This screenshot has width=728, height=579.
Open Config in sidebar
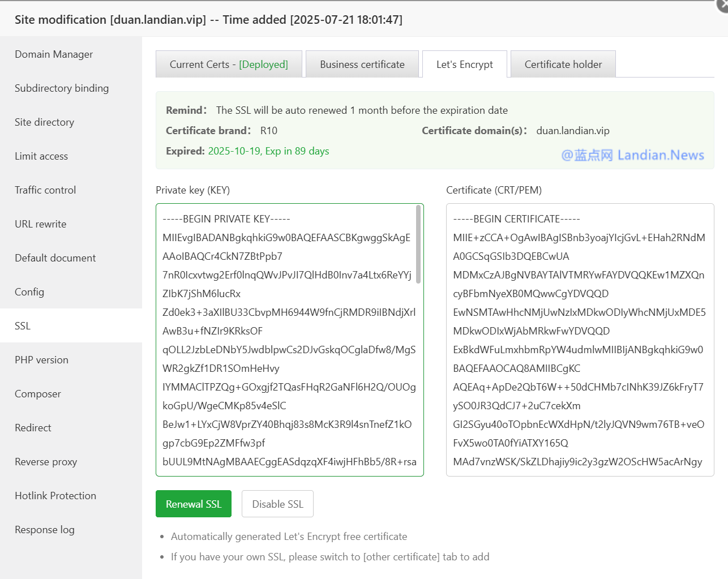[29, 292]
